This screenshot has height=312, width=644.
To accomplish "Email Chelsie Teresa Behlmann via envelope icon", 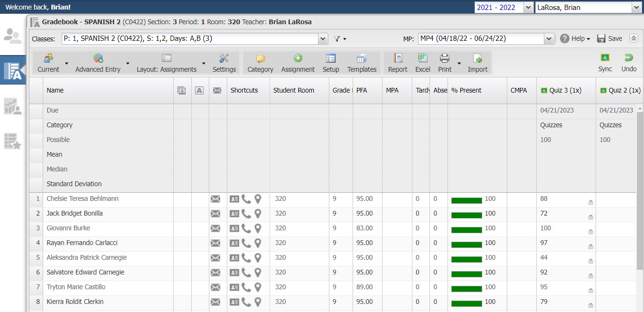I will pyautogui.click(x=215, y=199).
